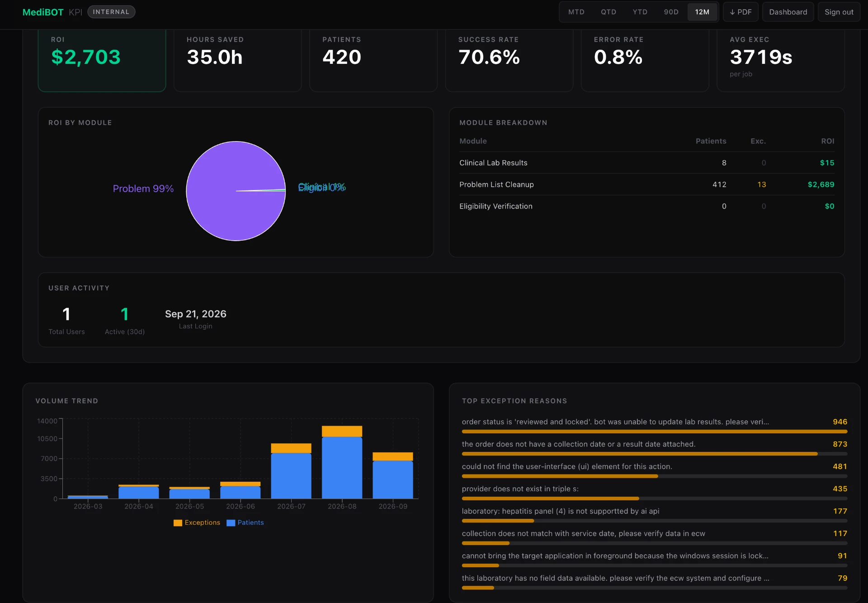This screenshot has width=868, height=603.
Task: Select the Clinical Lab Results row
Action: (646, 163)
